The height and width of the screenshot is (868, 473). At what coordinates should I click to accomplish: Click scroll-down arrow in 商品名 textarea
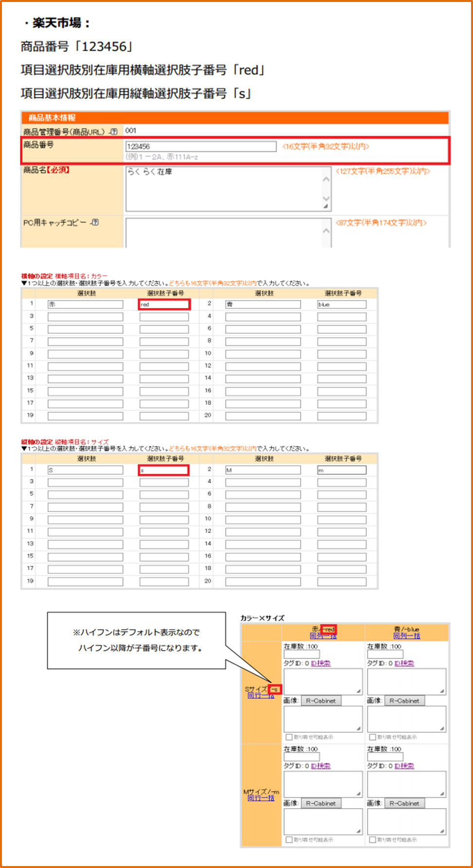point(326,198)
